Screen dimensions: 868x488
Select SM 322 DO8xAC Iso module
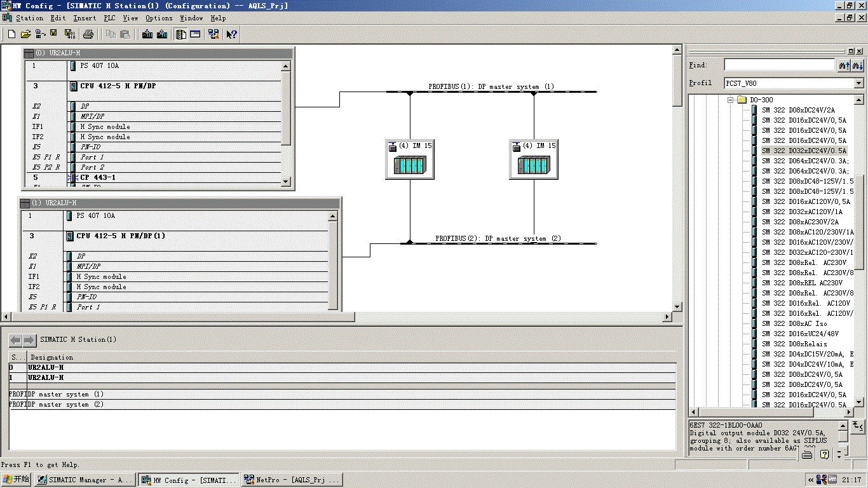click(794, 323)
